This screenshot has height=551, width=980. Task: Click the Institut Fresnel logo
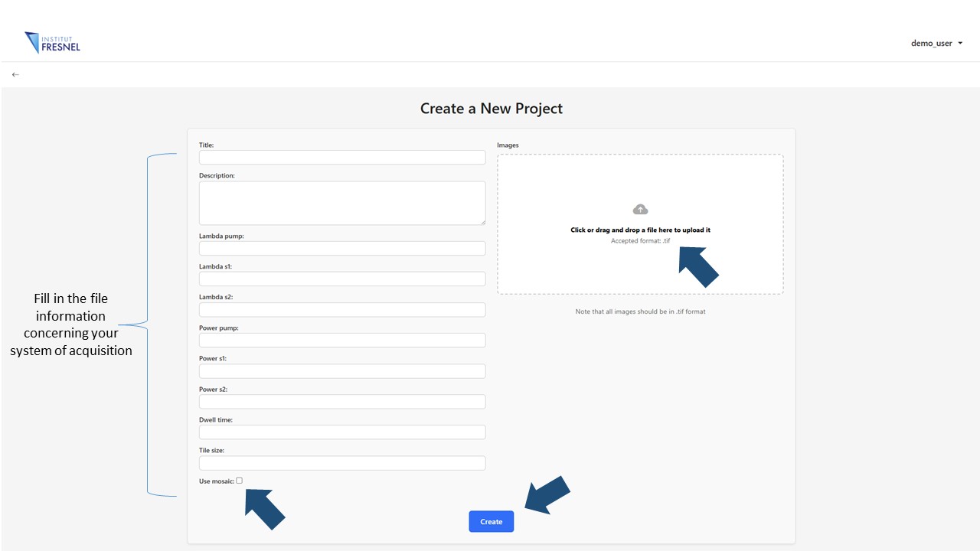point(51,43)
